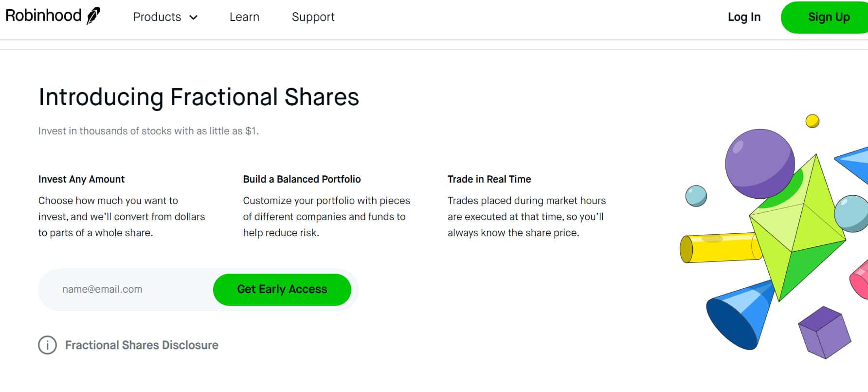
Task: Click the info circle icon beside Disclosure
Action: coord(47,345)
